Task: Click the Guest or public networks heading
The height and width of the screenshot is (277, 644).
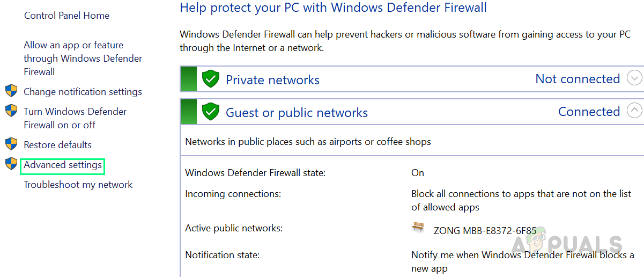Action: point(297,113)
